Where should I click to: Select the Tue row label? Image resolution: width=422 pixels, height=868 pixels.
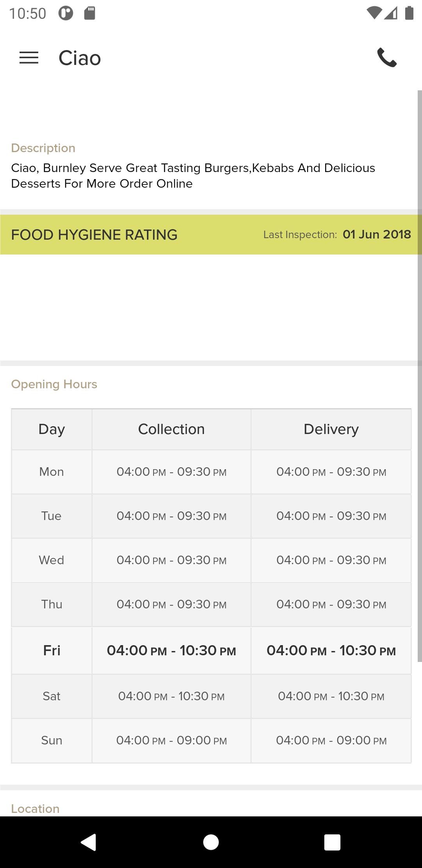(x=52, y=516)
